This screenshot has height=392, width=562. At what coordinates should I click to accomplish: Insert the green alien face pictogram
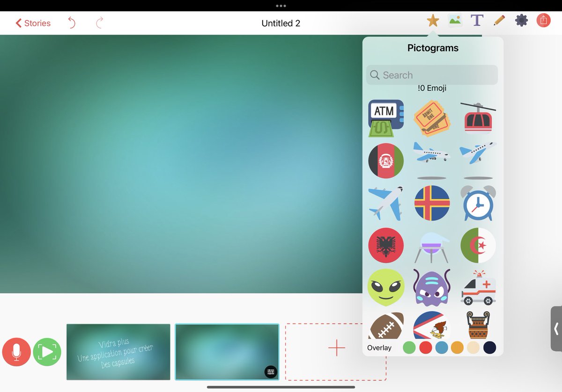pos(386,287)
